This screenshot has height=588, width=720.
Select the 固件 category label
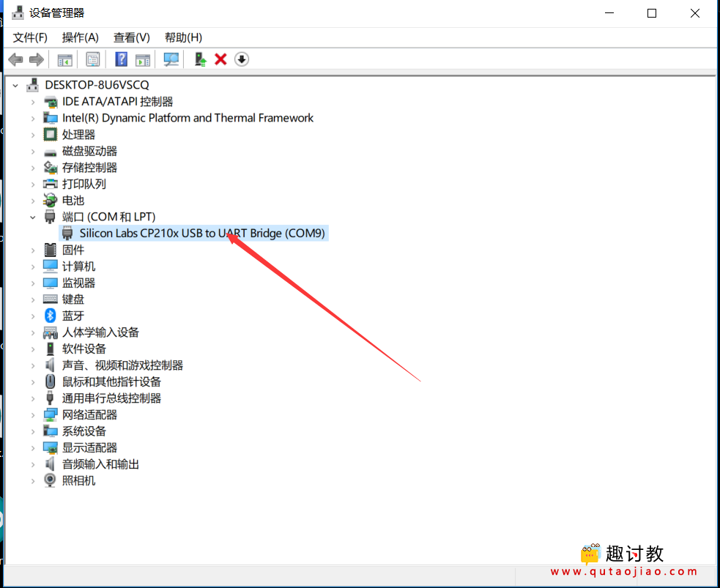pyautogui.click(x=73, y=250)
